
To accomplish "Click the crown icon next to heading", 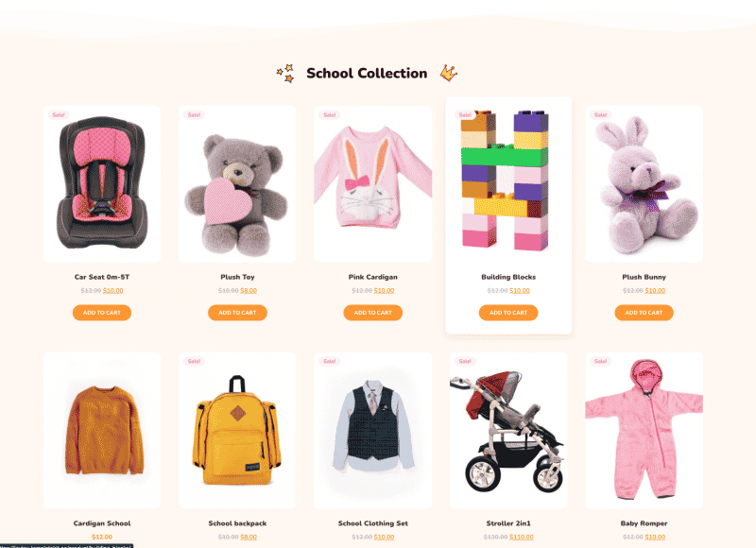I will click(448, 74).
